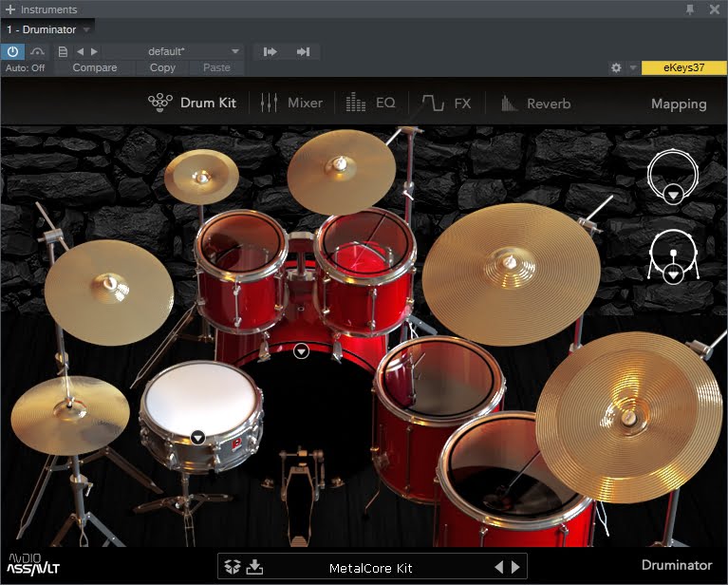This screenshot has height=585, width=728.
Task: Open the preset file page icon
Action: coord(63,51)
